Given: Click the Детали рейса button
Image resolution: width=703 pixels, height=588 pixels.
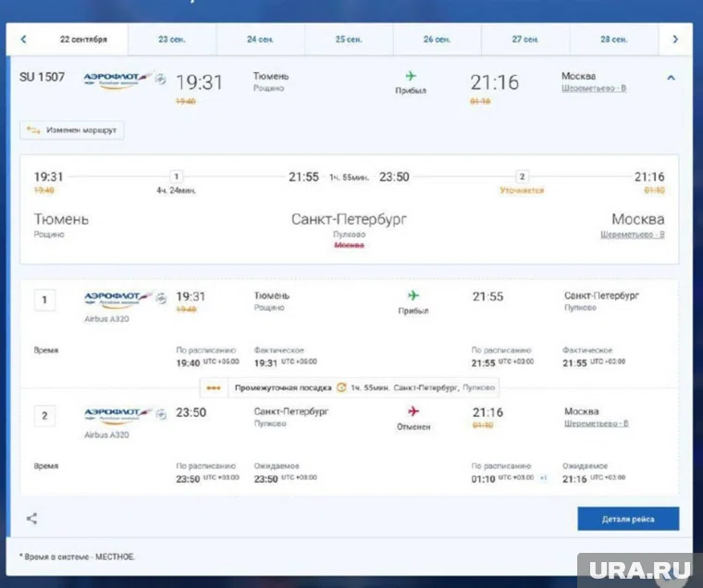Looking at the screenshot, I should [x=628, y=519].
